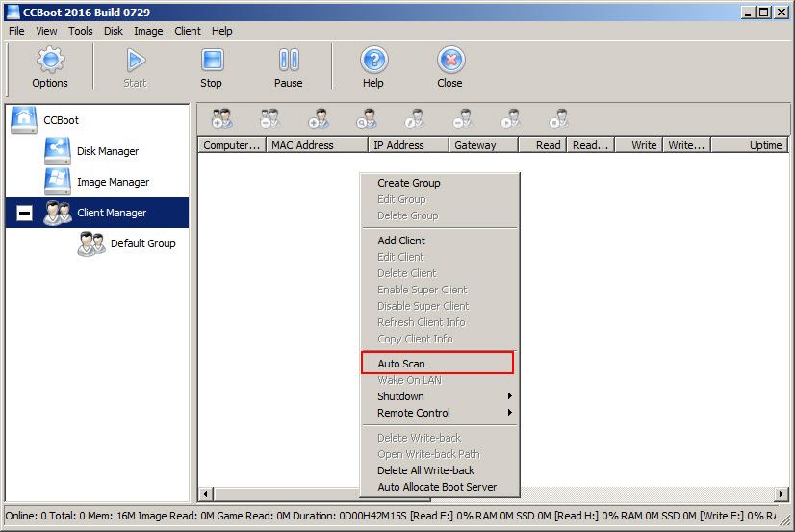The height and width of the screenshot is (532, 795).
Task: Click the Disk Manager share icon
Action: 58,150
